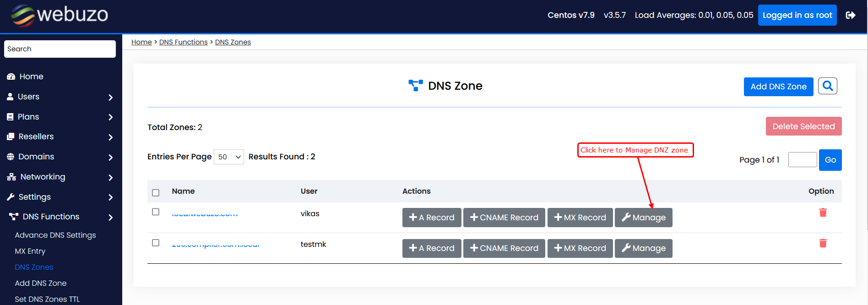Select Advance DNS Settings from sidebar

point(55,235)
